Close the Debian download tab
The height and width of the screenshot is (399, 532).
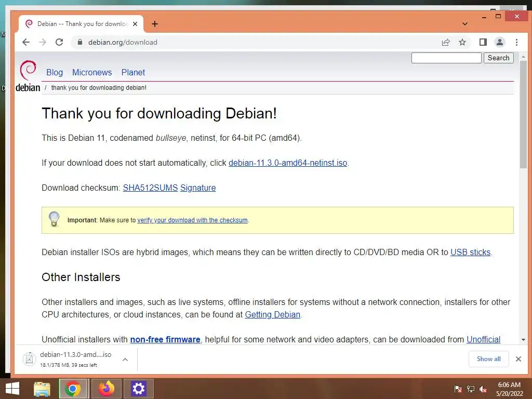click(x=135, y=24)
